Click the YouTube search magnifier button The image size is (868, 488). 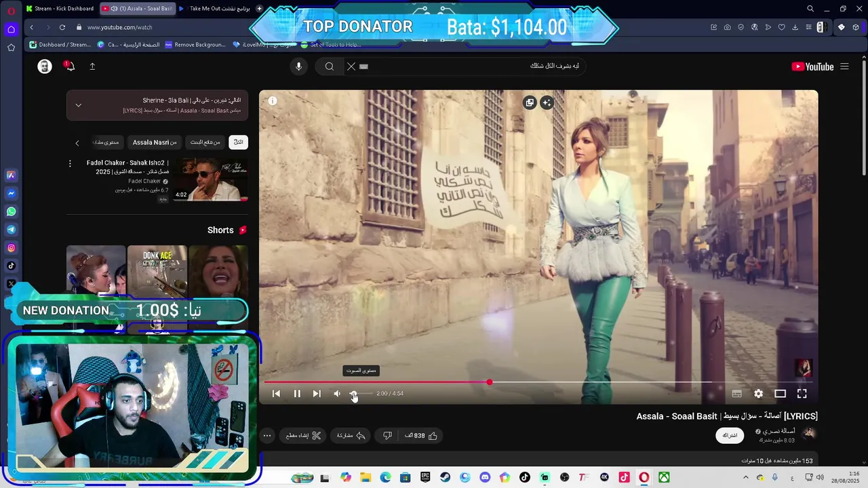point(330,66)
